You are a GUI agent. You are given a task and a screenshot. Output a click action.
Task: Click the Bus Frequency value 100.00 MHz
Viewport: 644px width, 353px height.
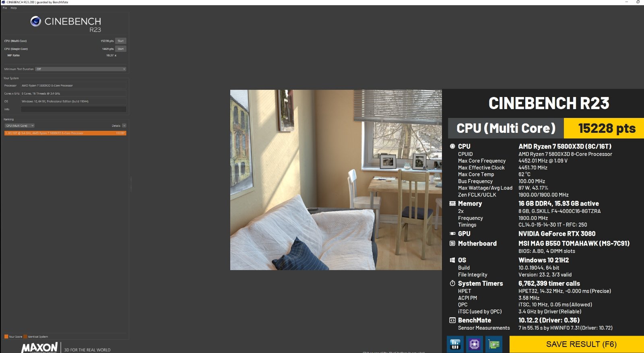[x=532, y=182]
